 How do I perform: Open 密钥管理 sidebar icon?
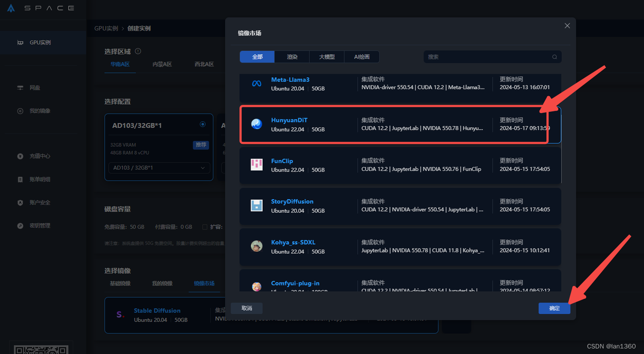tap(20, 226)
